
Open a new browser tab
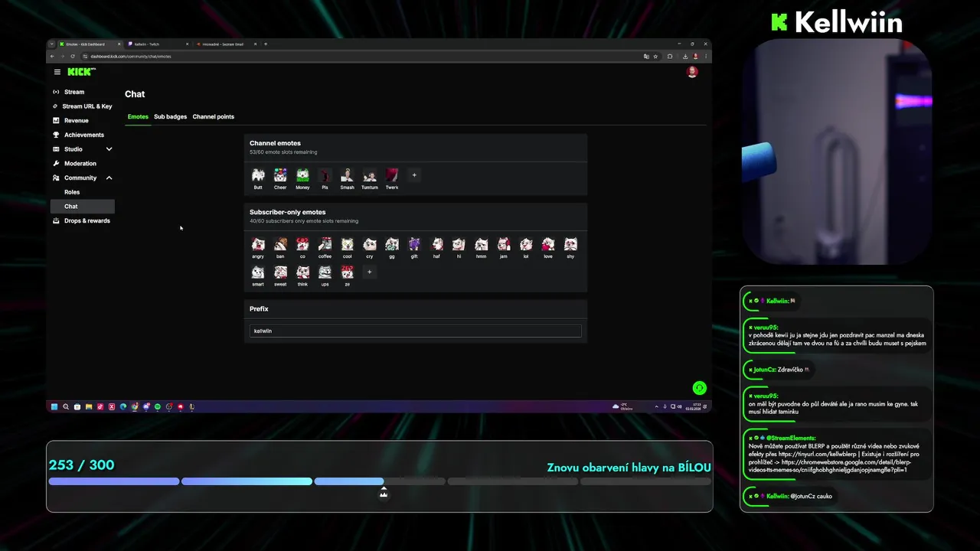pos(266,44)
